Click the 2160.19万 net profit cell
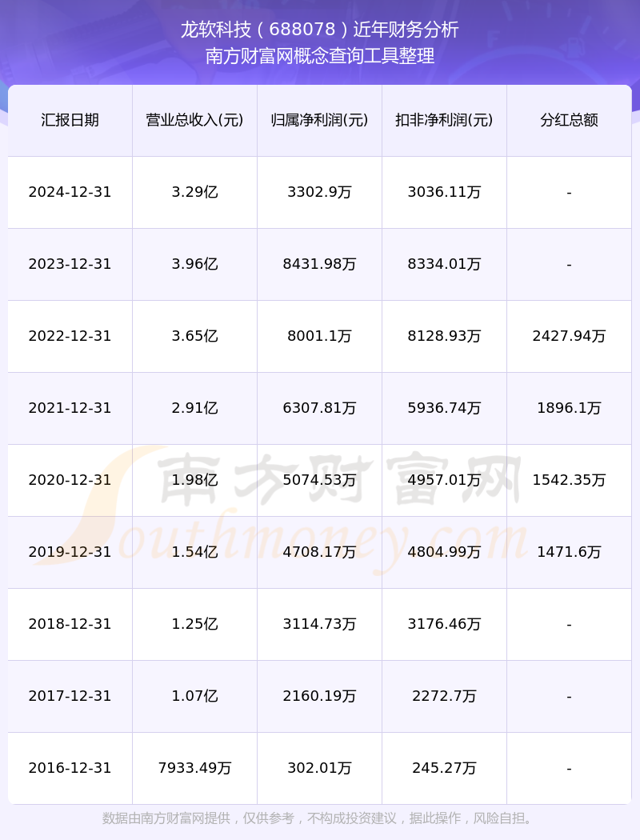Viewport: 640px width, 840px height. (x=319, y=696)
